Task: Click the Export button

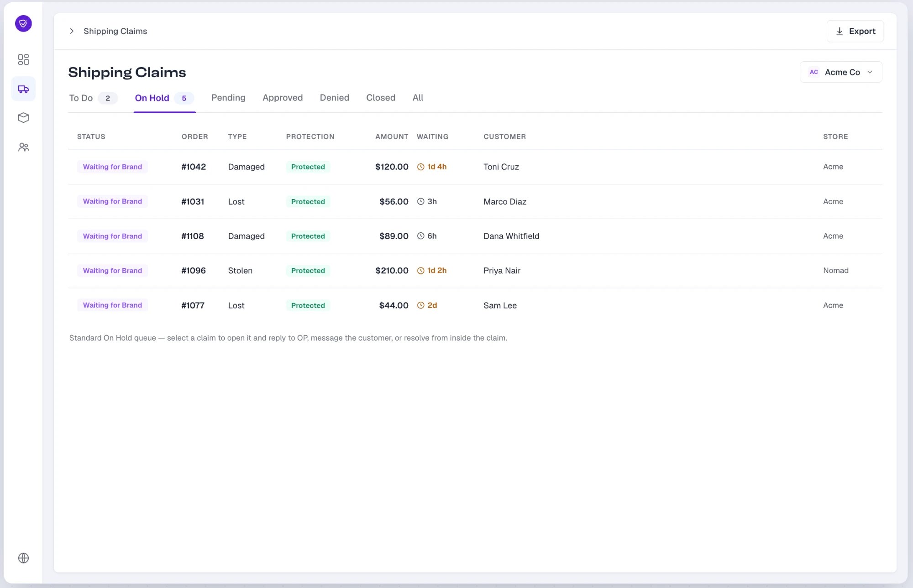Action: tap(855, 31)
